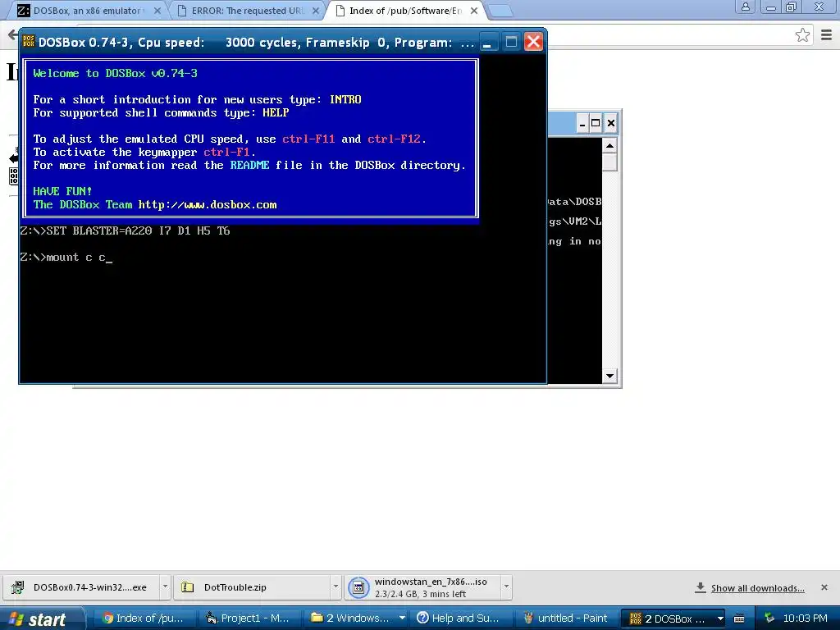The image size is (840, 630).
Task: Open a new browser tab
Action: pos(500,11)
